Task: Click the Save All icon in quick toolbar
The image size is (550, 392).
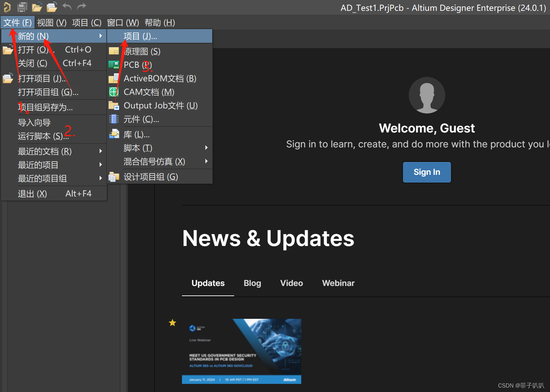Action: pos(22,7)
